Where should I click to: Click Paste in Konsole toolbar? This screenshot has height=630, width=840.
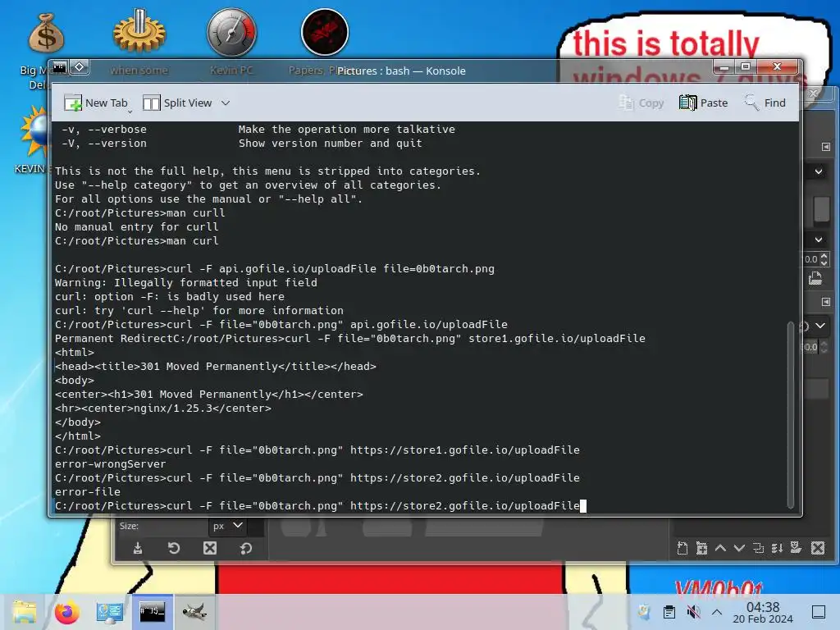coord(703,103)
